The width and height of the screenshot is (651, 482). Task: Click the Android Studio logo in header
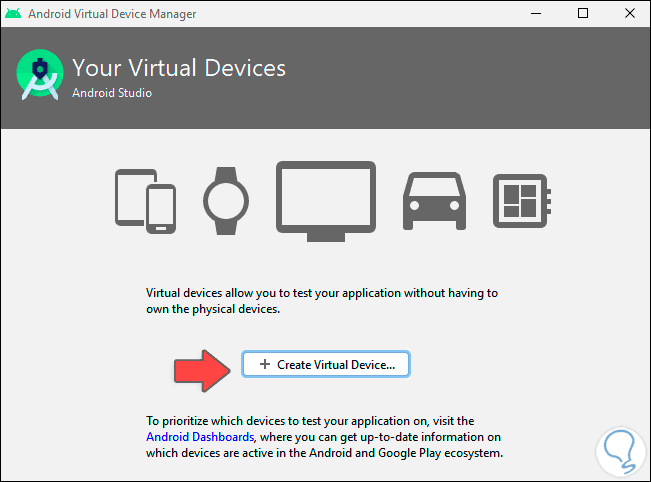tap(40, 75)
